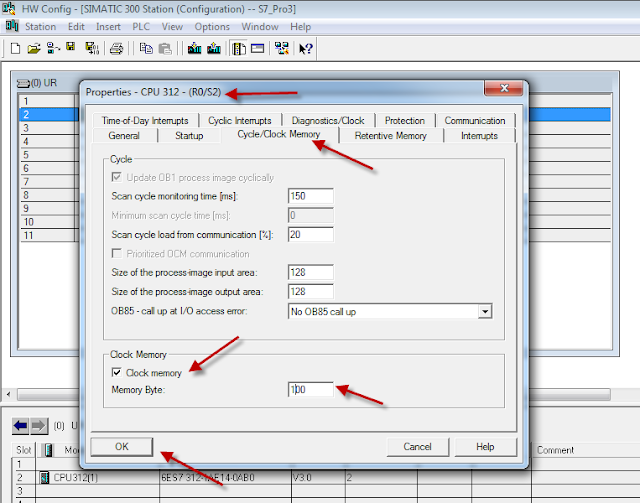This screenshot has height=503, width=640.
Task: Click the dialog Help button
Action: point(485,447)
